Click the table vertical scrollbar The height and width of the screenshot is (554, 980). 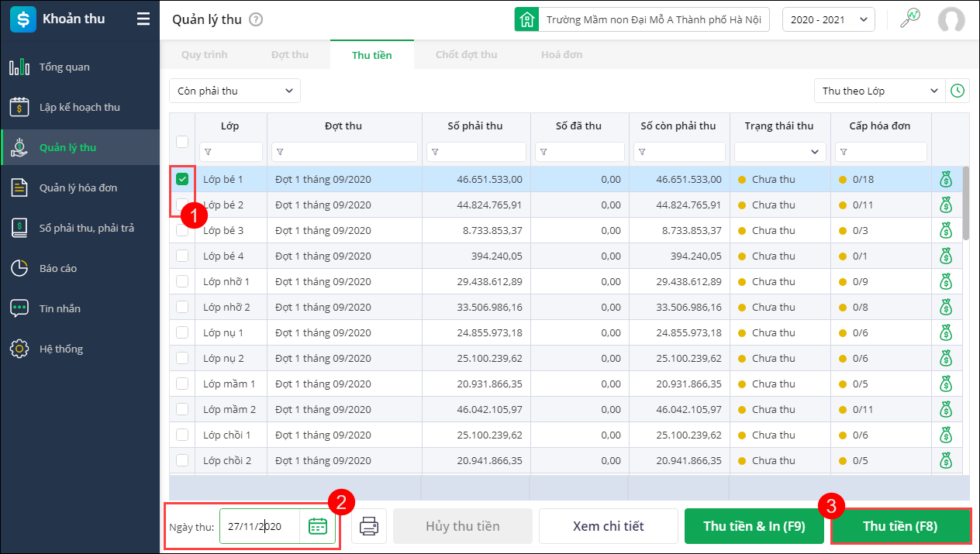pos(965,203)
